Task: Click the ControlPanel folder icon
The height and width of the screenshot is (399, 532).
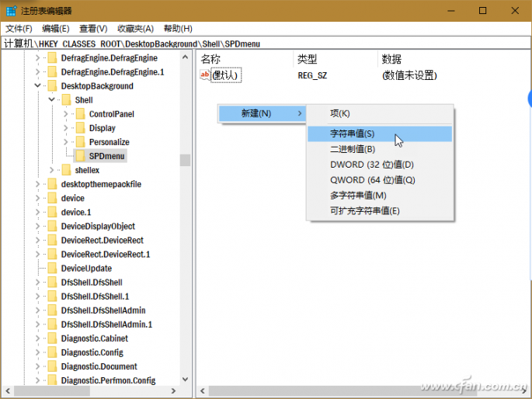Action: coord(81,114)
